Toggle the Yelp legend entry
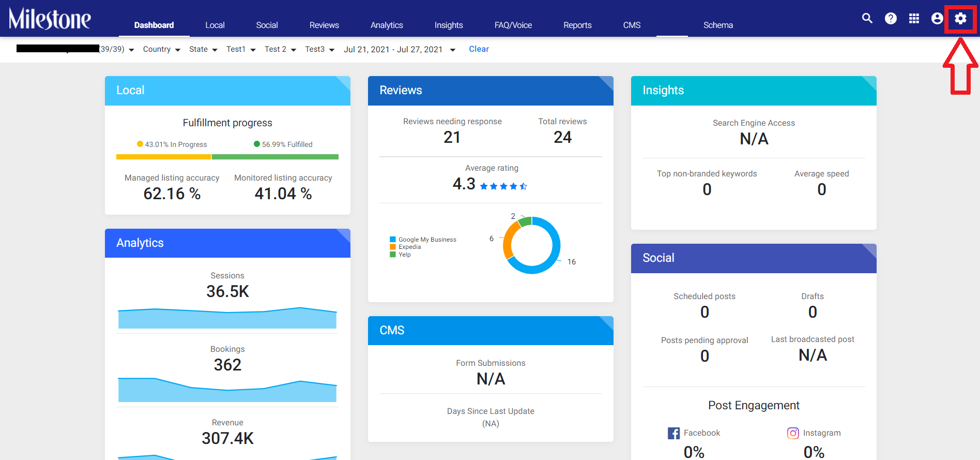Viewport: 980px width, 460px height. 400,255
